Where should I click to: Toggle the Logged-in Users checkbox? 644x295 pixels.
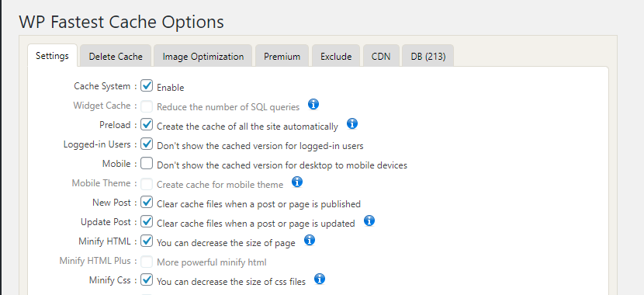point(147,144)
